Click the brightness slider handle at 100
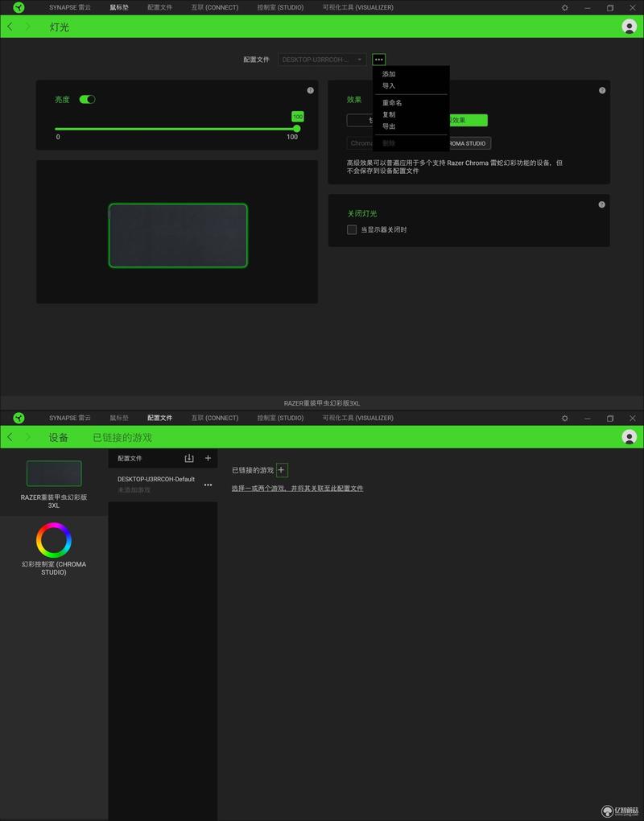Viewport: 644px width, 821px height. (x=297, y=128)
